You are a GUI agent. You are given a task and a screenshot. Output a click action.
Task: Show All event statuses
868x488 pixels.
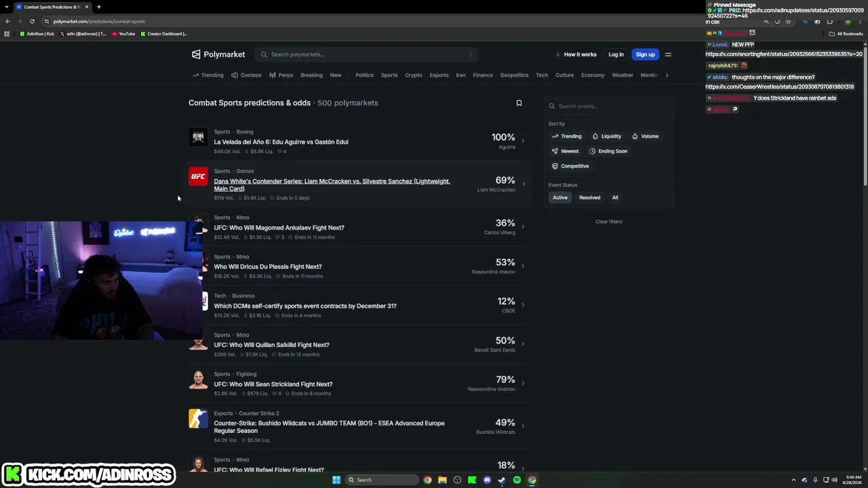615,197
